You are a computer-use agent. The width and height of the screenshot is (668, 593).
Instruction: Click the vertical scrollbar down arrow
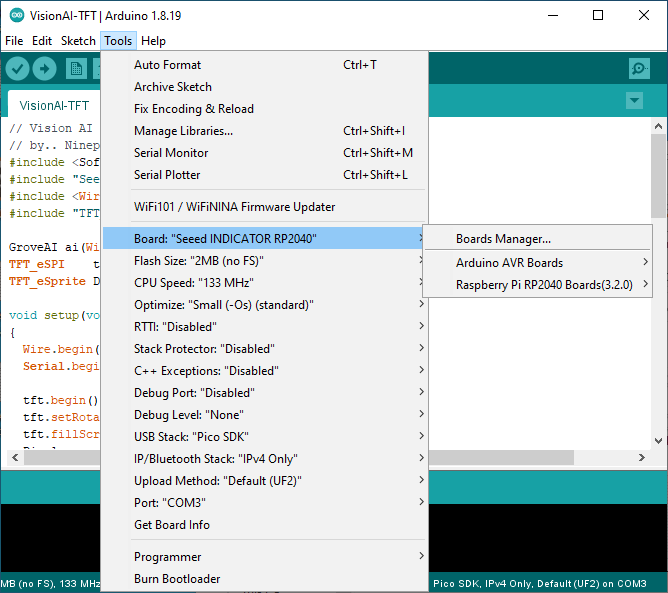(x=658, y=441)
